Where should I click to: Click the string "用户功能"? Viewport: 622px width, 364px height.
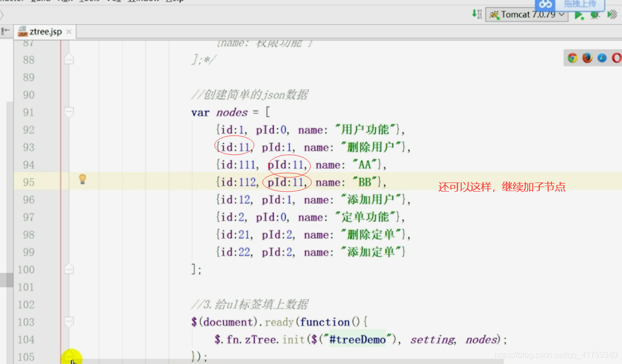coord(365,130)
